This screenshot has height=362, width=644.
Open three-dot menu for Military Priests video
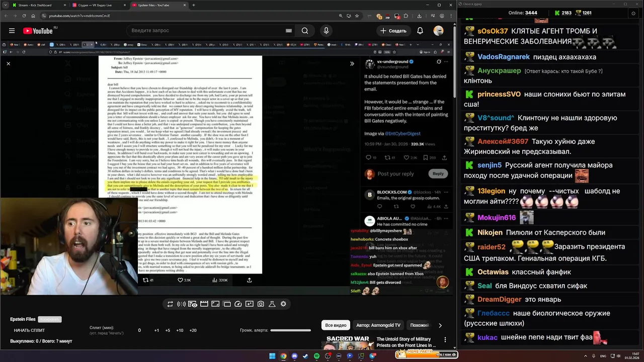click(x=445, y=340)
